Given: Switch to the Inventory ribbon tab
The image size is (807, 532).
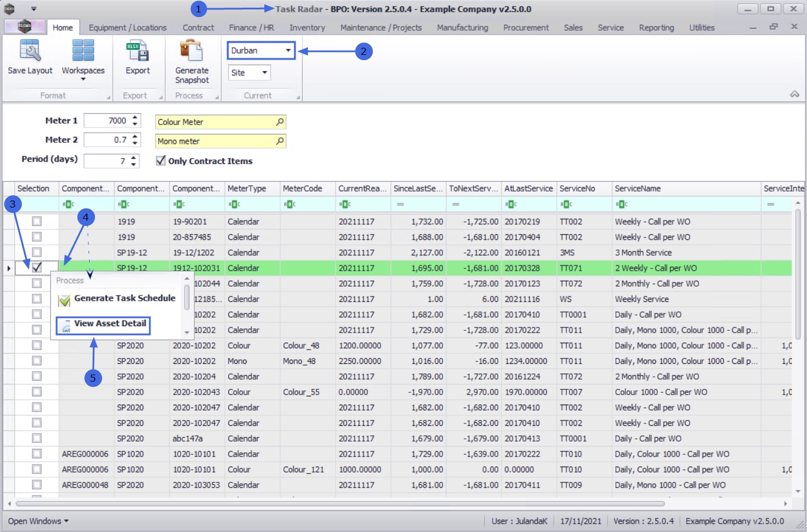Looking at the screenshot, I should click(x=307, y=28).
